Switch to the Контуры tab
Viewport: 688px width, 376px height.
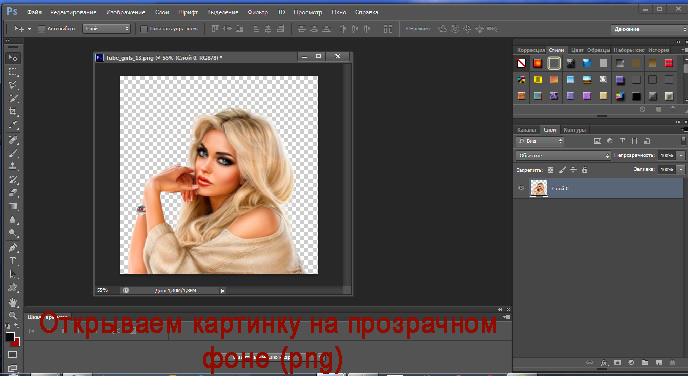pyautogui.click(x=574, y=130)
